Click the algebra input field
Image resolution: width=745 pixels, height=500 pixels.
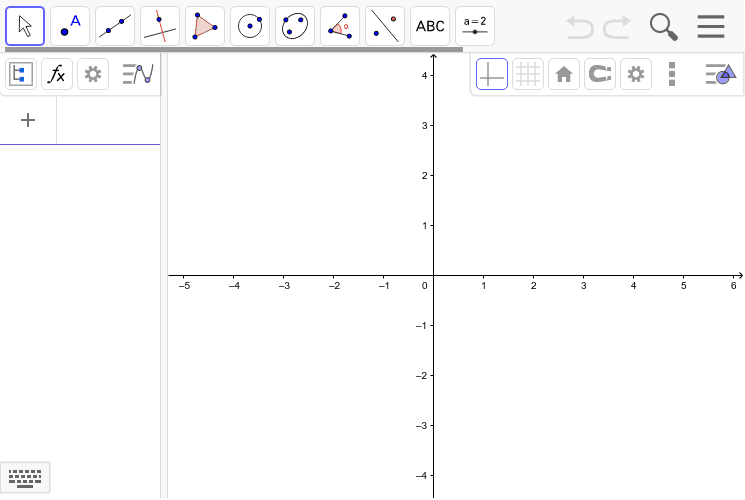(108, 120)
